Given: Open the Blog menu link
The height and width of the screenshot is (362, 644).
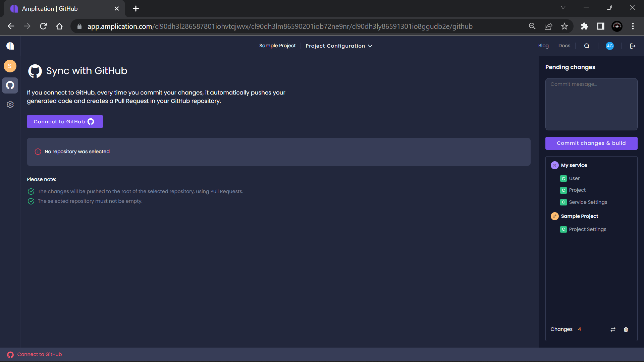Looking at the screenshot, I should (543, 46).
